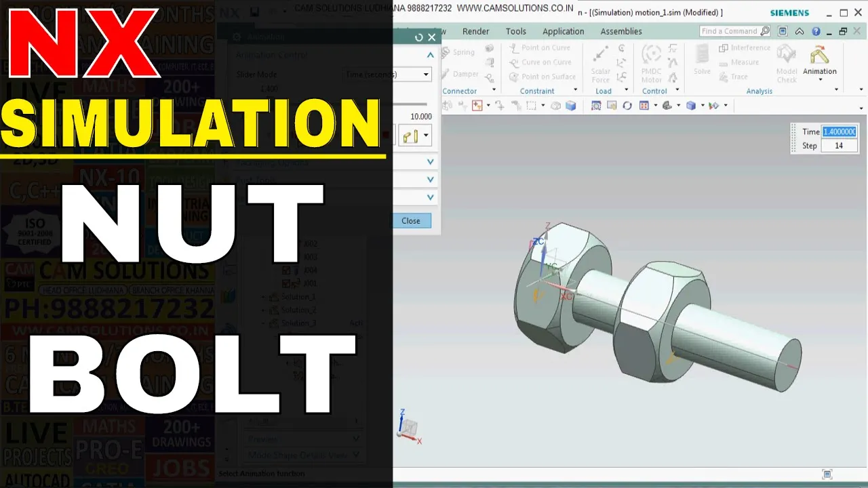
Task: Open the Assemblies ribbon tab
Action: point(621,31)
